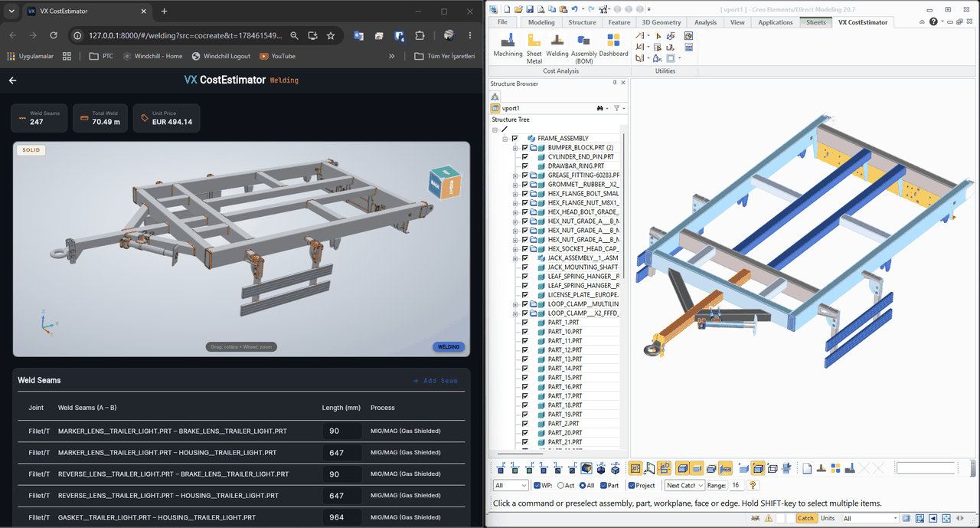
Task: Pin the Structure Browser panel
Action: (x=615, y=83)
